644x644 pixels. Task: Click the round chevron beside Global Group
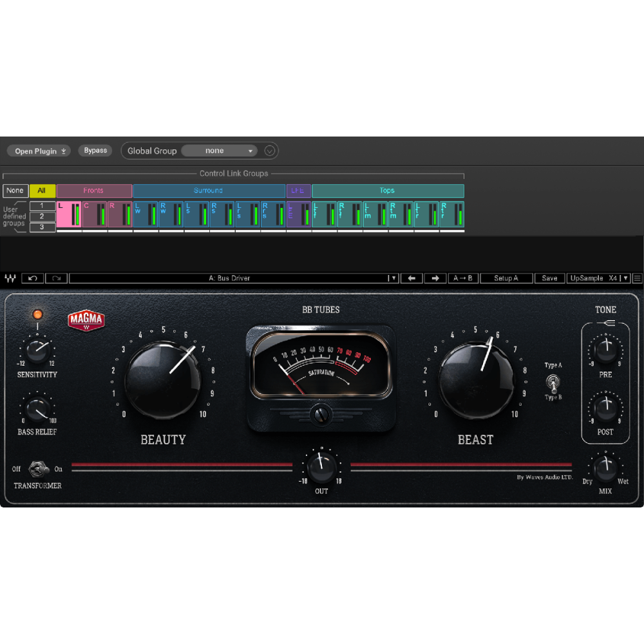pos(270,151)
